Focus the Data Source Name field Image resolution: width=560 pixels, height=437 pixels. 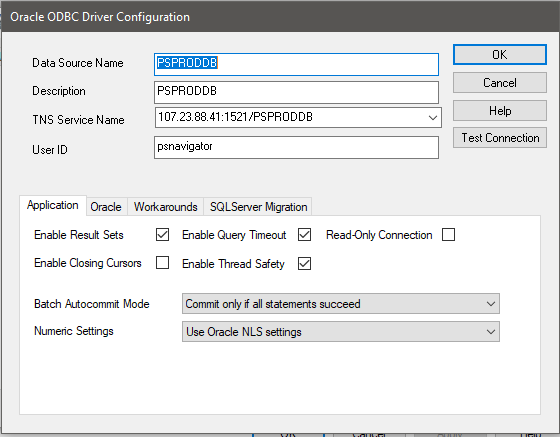[296, 64]
